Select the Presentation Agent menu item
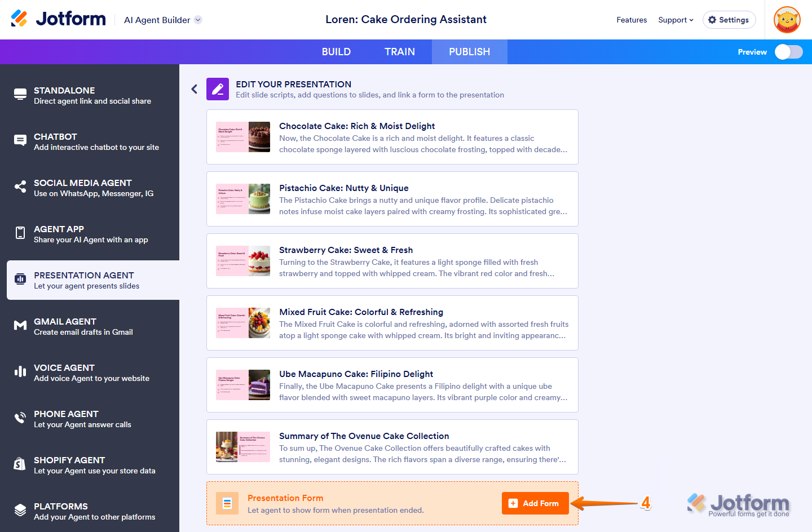 click(x=93, y=280)
